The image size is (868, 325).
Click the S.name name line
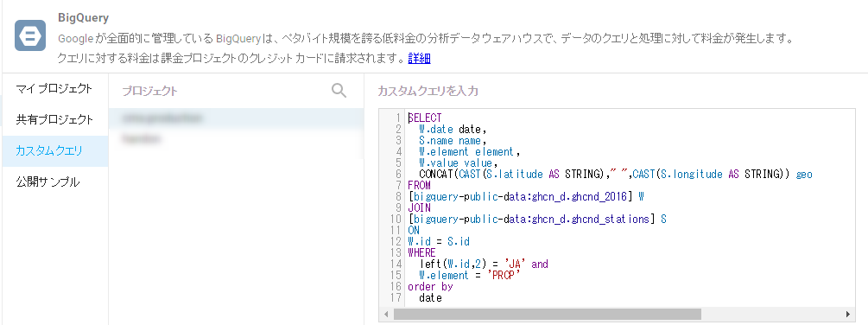click(453, 141)
